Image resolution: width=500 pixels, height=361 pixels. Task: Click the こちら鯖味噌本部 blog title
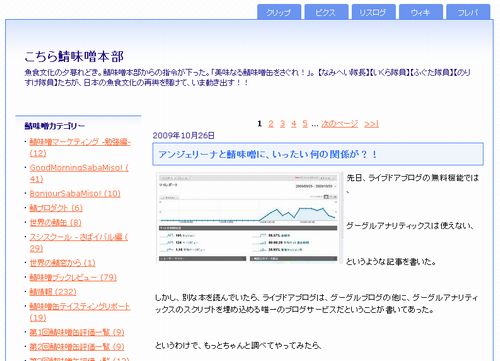click(x=74, y=56)
